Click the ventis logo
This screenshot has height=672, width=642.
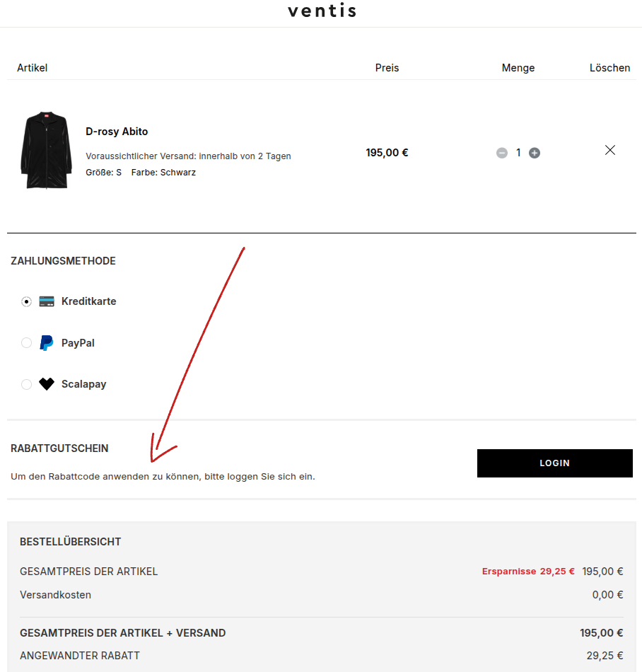(322, 11)
